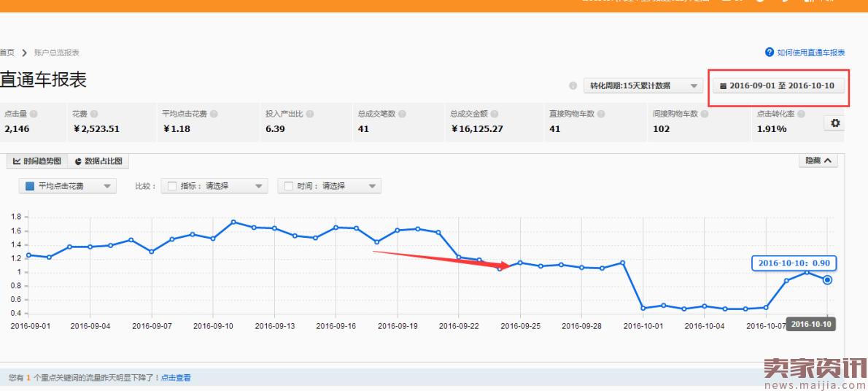This screenshot has height=391, width=868.
Task: Open 如何使用直通车报表 help link
Action: click(811, 53)
